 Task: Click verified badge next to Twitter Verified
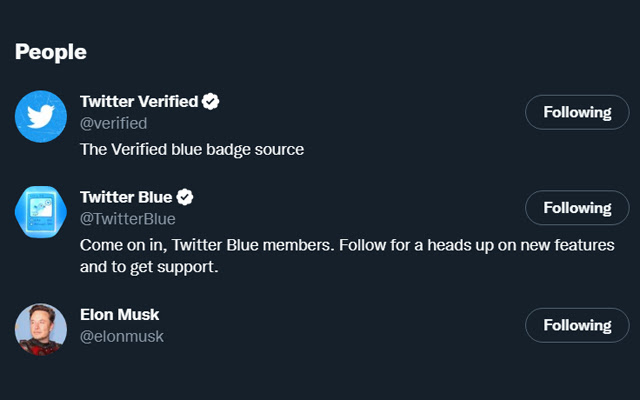point(211,101)
